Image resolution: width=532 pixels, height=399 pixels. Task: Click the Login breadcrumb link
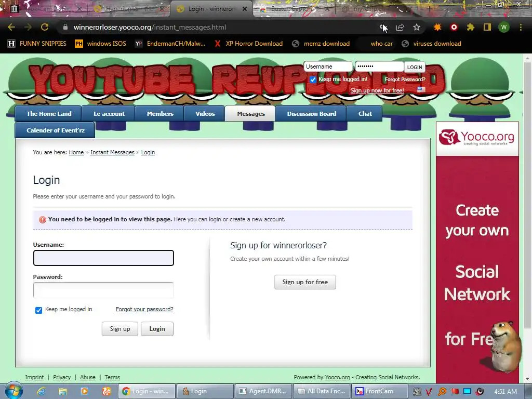pos(148,152)
